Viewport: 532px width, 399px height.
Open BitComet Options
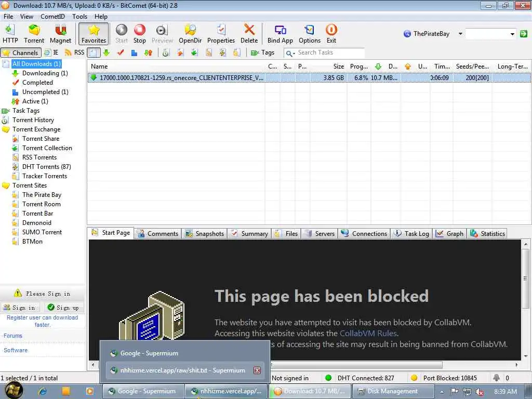(310, 34)
